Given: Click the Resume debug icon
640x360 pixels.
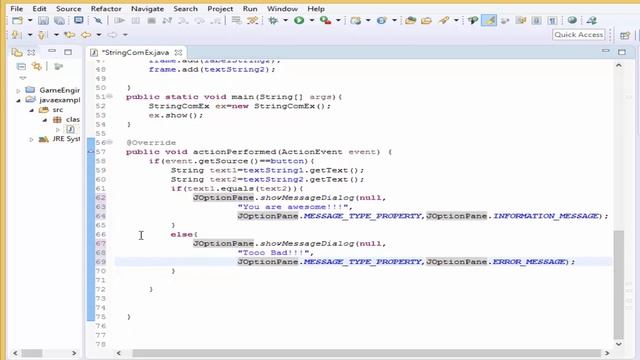Looking at the screenshot, I should pyautogui.click(x=119, y=20).
